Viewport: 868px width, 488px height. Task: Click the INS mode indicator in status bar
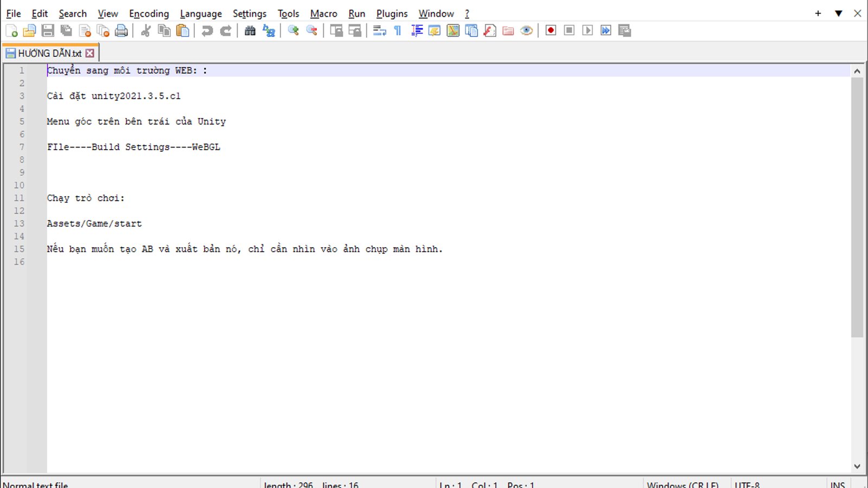pyautogui.click(x=837, y=484)
